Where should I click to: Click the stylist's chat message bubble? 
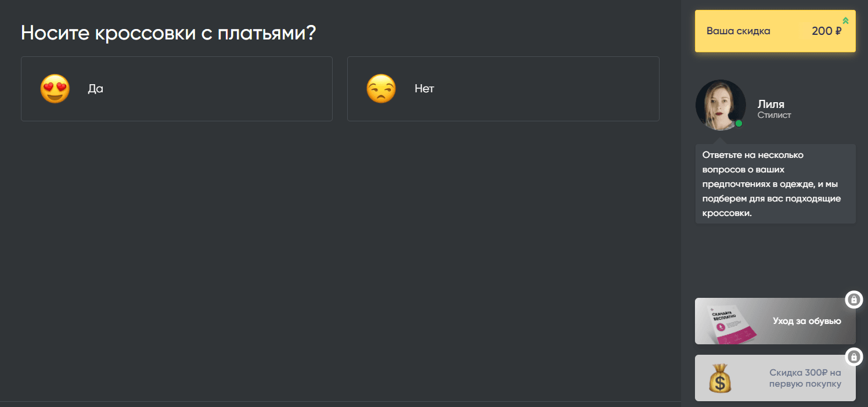pyautogui.click(x=775, y=183)
